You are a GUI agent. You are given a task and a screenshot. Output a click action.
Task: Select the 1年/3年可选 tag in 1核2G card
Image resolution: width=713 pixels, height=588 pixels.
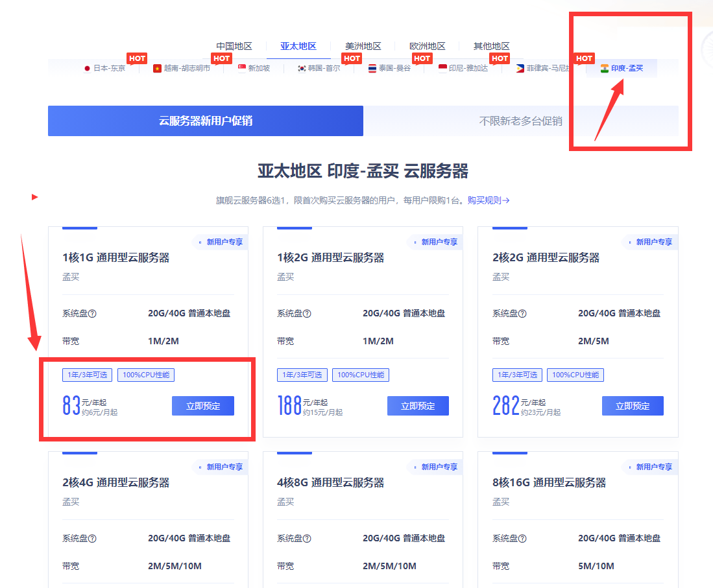click(x=302, y=375)
